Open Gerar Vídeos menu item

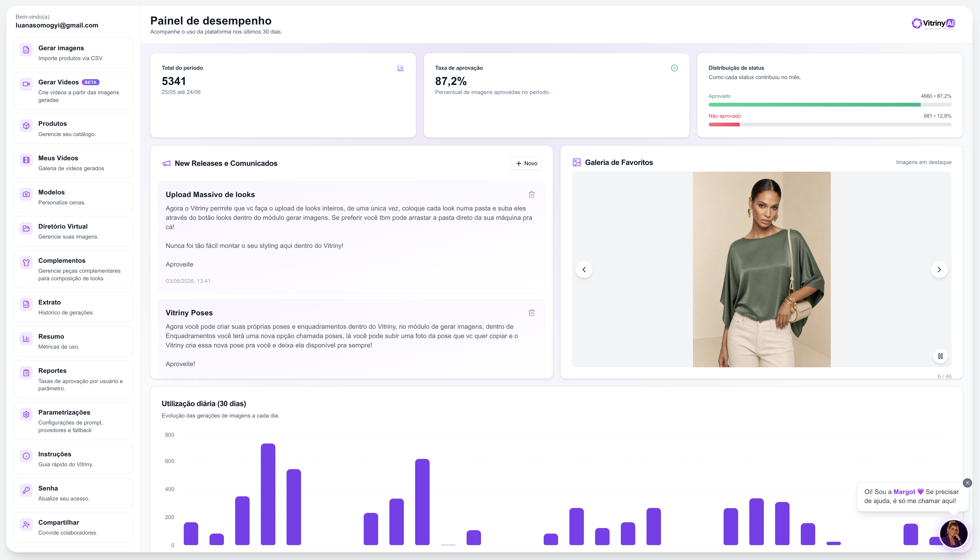pos(74,91)
